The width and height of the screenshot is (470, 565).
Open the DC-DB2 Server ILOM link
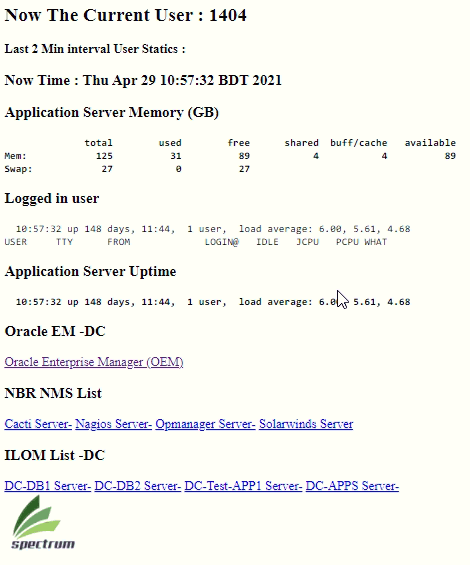pos(138,486)
